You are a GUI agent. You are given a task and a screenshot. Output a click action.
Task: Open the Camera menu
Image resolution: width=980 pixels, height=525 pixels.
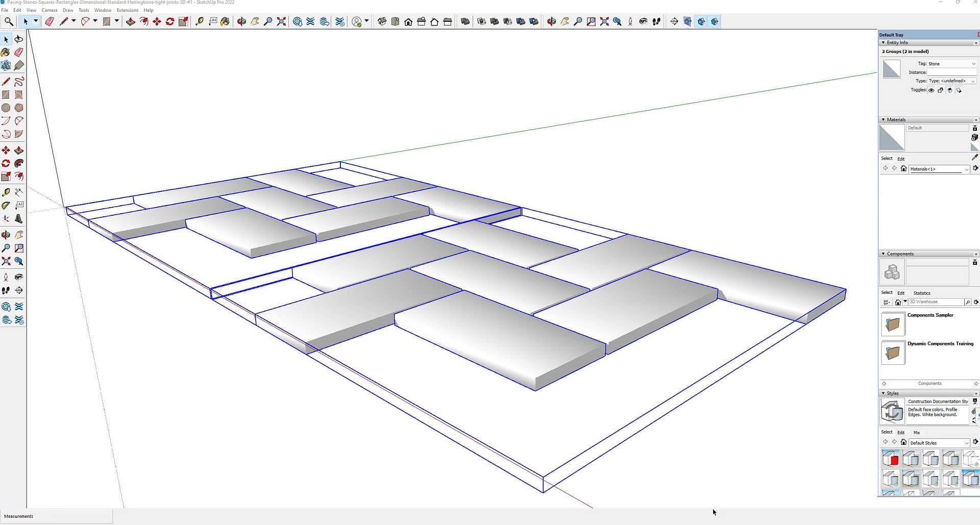point(50,10)
